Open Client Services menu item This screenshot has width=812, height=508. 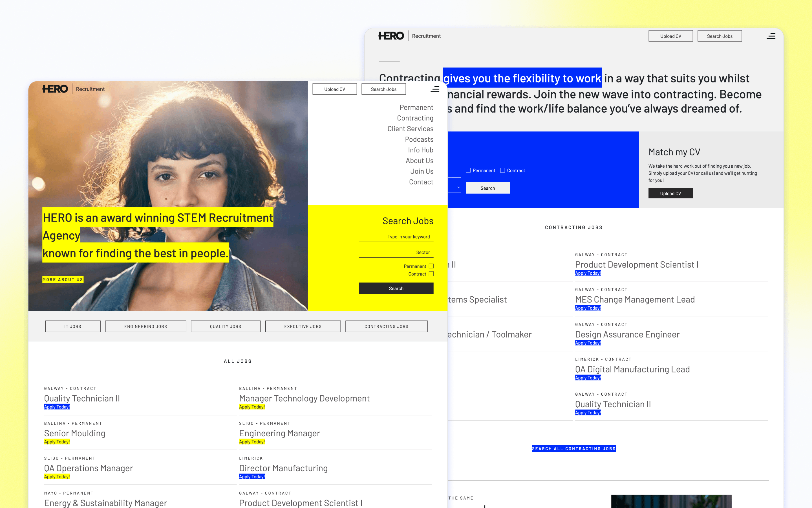(x=410, y=129)
